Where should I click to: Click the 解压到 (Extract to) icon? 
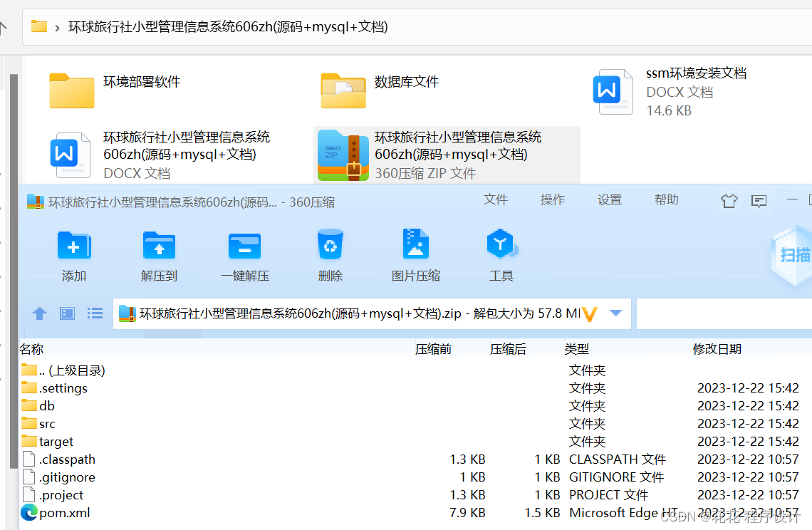(x=159, y=246)
